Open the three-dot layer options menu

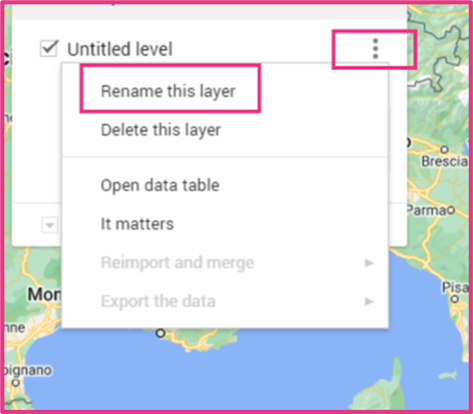click(x=375, y=49)
